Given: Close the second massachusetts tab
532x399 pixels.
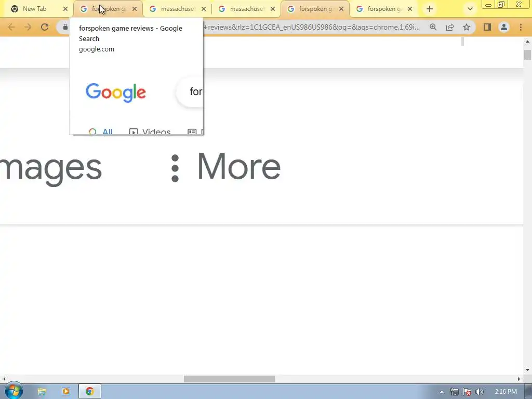Looking at the screenshot, I should pos(273,9).
